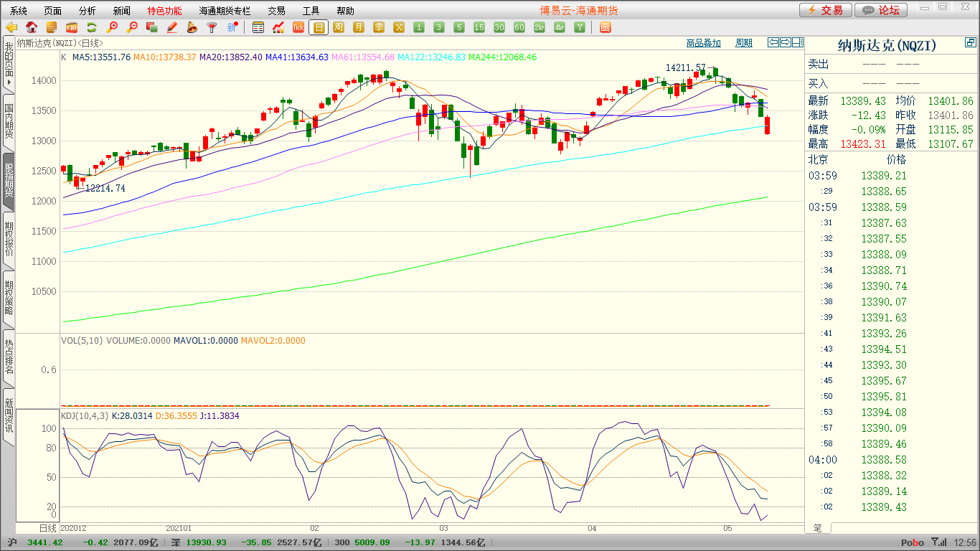The height and width of the screenshot is (551, 980).
Task: Open the 论坛 forum button
Action: click(881, 10)
